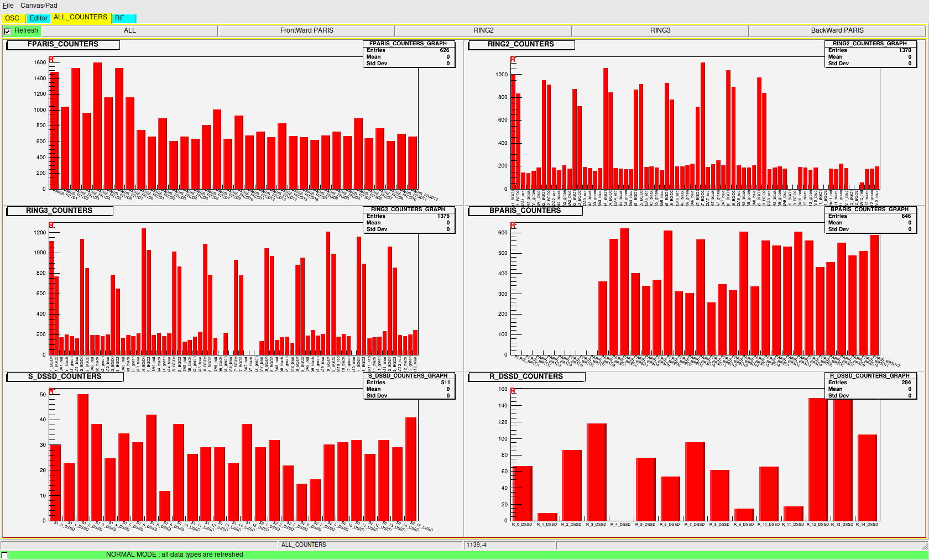Click the red R marker in RING2_COUNTERS plot
This screenshot has height=560, width=929.
[x=513, y=59]
